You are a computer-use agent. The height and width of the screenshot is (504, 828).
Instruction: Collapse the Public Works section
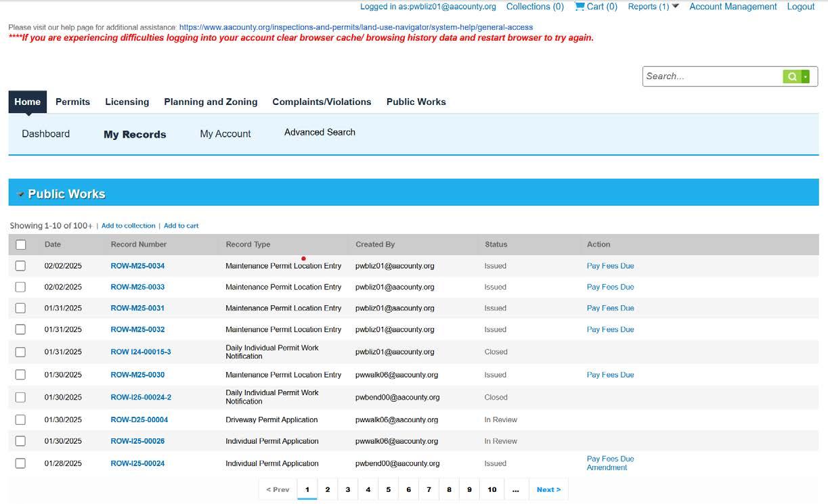point(21,192)
